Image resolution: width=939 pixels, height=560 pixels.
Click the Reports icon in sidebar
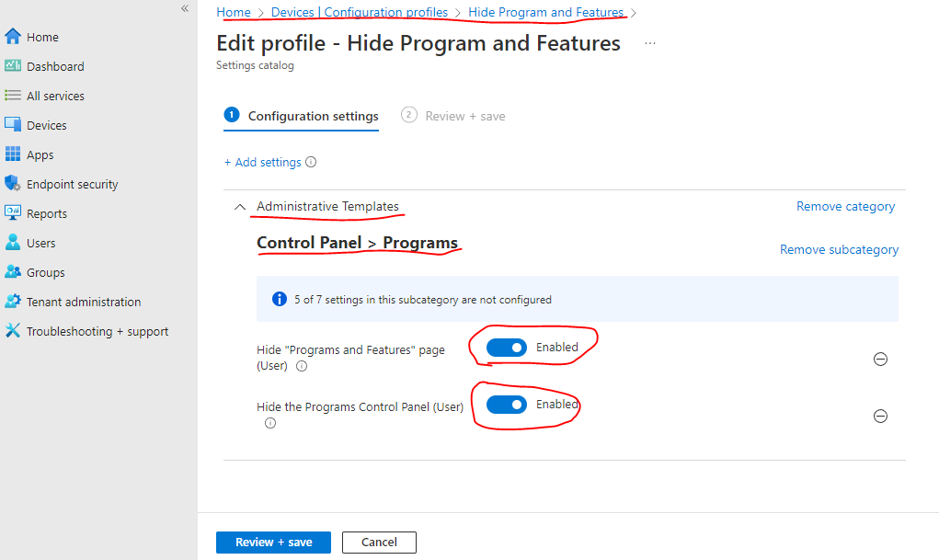coord(13,212)
